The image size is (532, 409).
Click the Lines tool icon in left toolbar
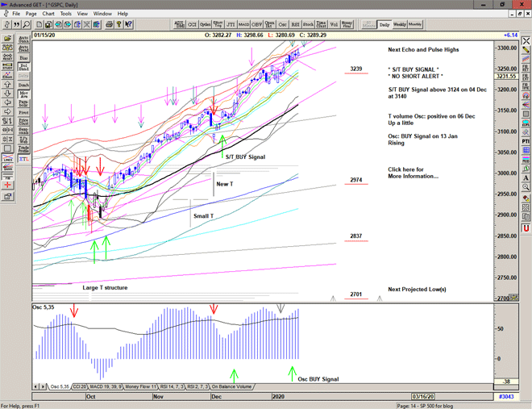(7, 158)
